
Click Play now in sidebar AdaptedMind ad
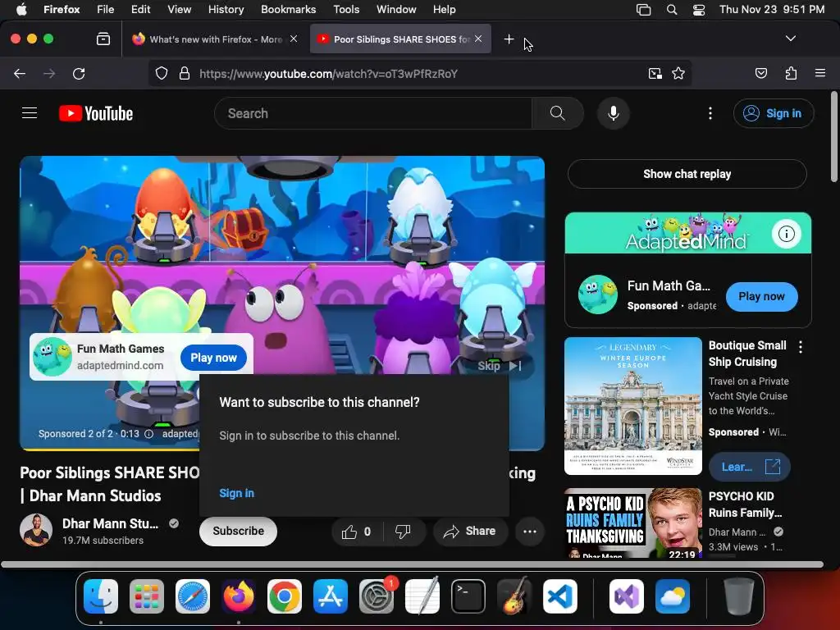click(761, 296)
